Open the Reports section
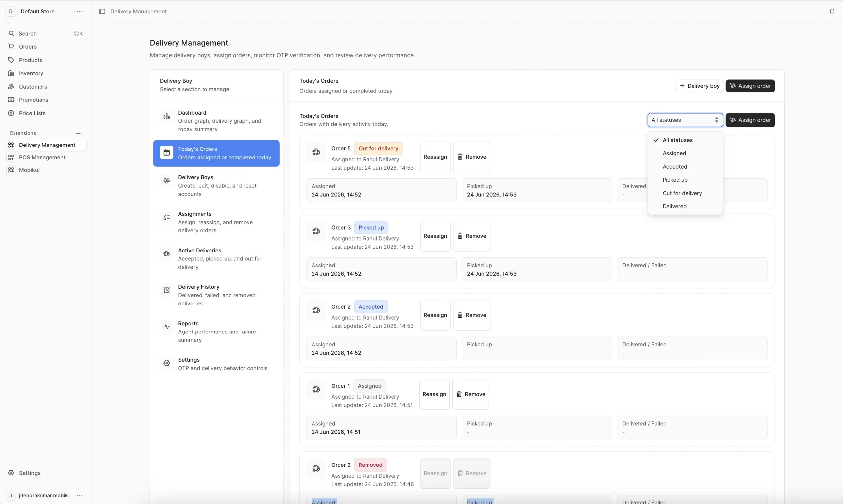The image size is (843, 504). (216, 332)
